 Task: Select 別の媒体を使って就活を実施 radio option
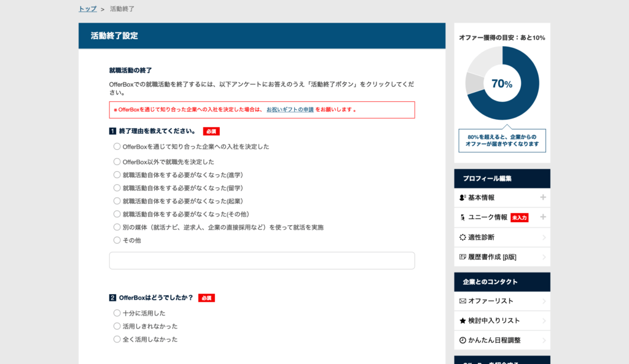point(117,227)
